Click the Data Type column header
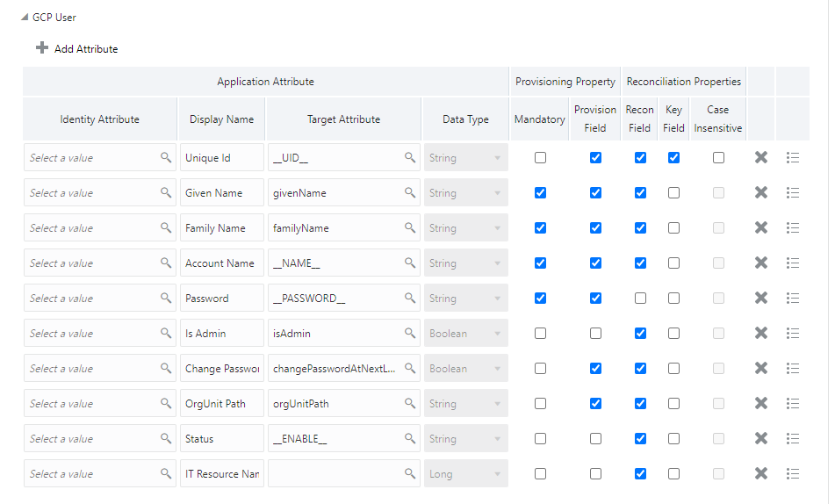 [x=465, y=119]
